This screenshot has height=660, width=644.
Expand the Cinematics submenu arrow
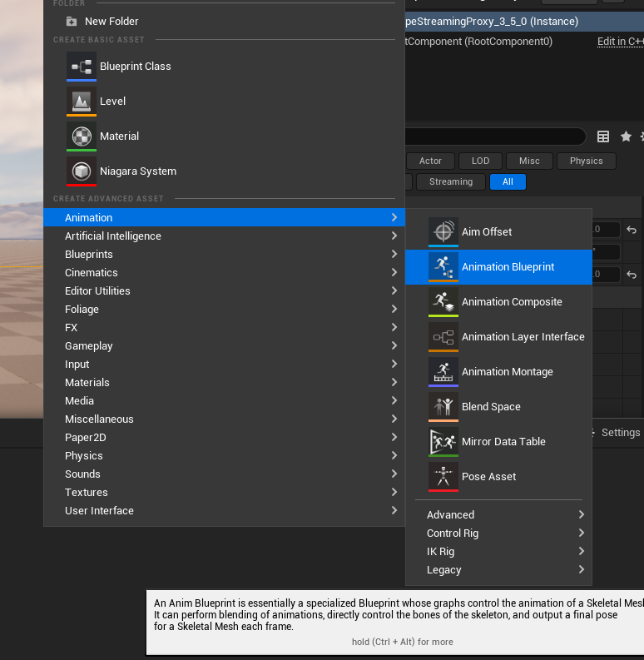click(x=394, y=272)
